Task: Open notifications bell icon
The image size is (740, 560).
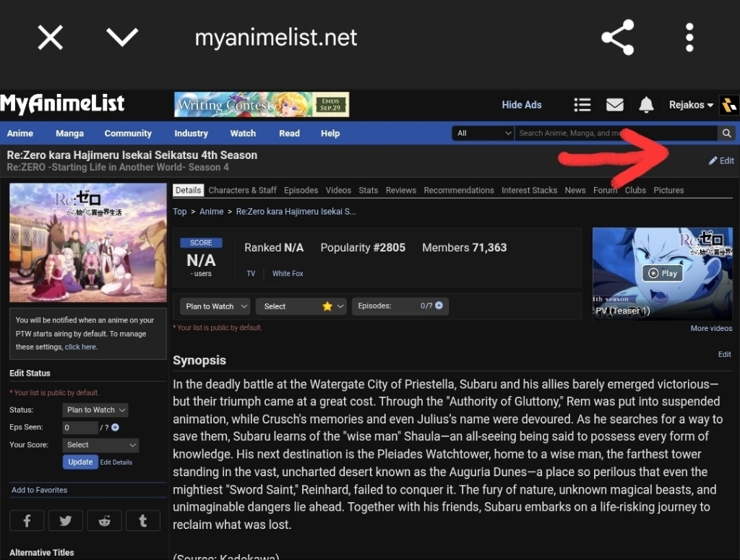Action: tap(646, 105)
